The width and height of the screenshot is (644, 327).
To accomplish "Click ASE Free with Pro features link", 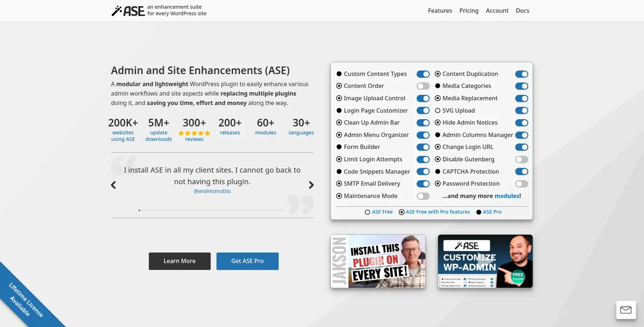I will click(438, 212).
